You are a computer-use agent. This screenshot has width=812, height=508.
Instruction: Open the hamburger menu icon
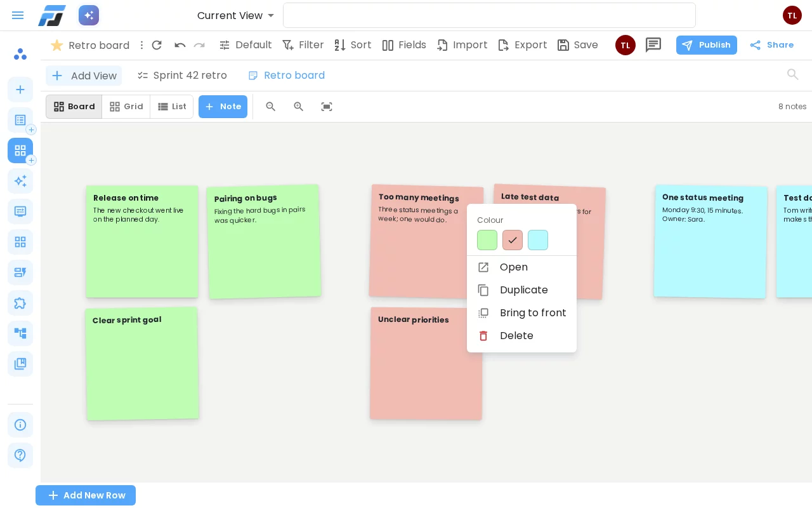[x=18, y=15]
